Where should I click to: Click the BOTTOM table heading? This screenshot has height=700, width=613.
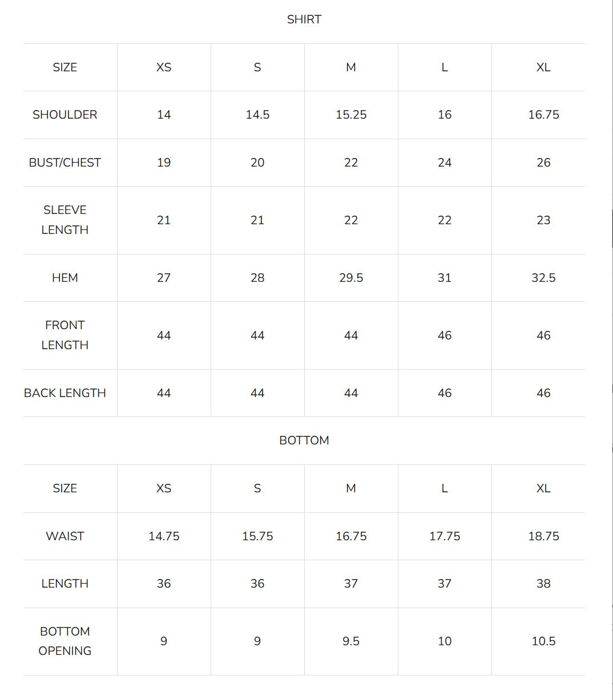click(304, 440)
